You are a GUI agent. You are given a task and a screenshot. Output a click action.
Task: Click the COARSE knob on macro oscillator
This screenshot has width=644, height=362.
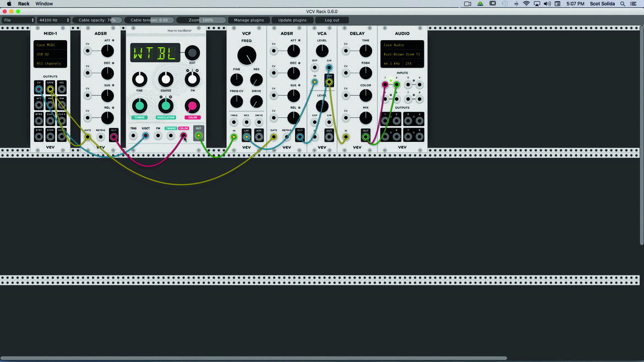(x=166, y=79)
